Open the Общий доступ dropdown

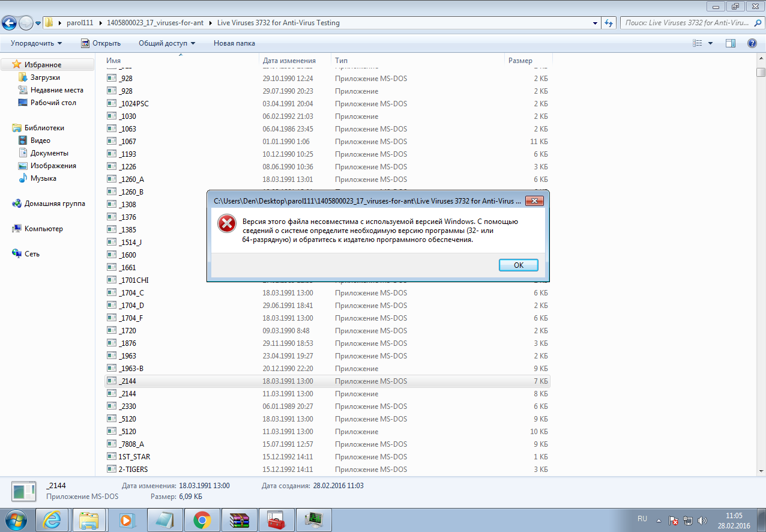click(x=167, y=43)
